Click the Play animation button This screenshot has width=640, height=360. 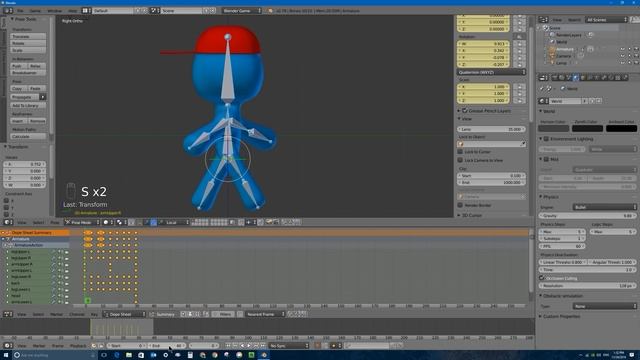[x=249, y=346]
